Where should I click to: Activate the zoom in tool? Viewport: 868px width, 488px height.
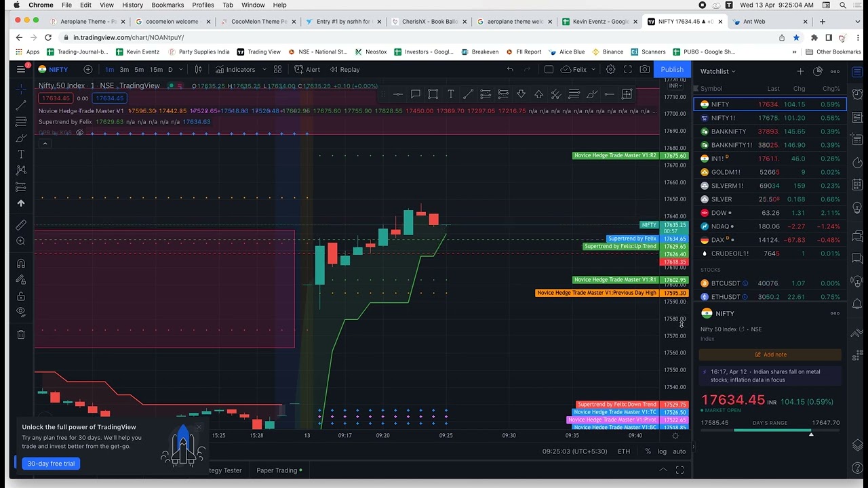coord(21,241)
